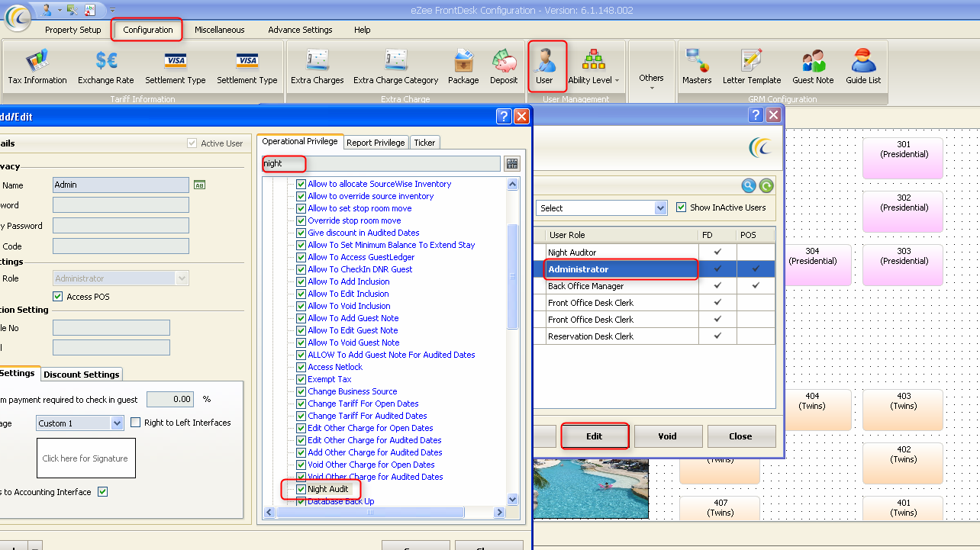Toggle Right to Left Interfaces checkbox
This screenshot has width=980, height=550.
pos(136,423)
